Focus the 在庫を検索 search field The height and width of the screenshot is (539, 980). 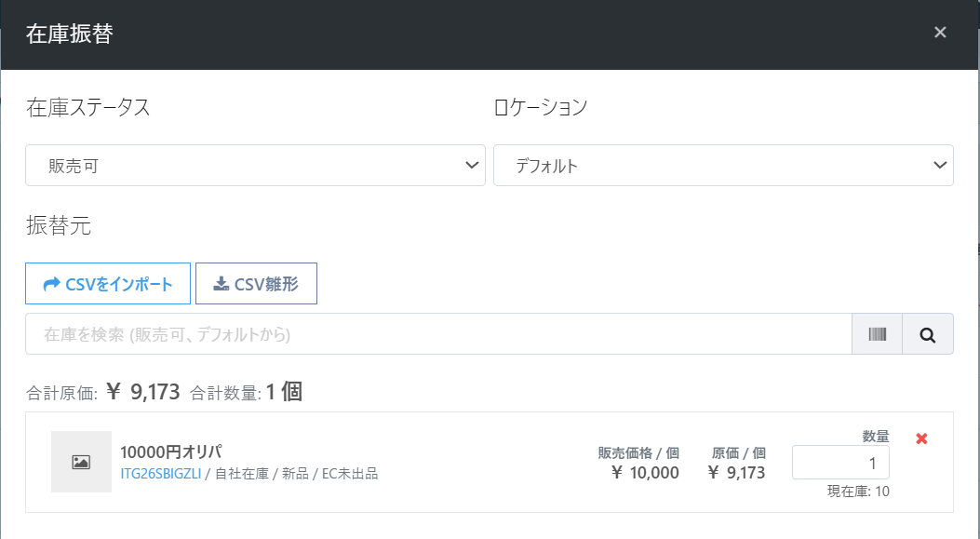[437, 334]
